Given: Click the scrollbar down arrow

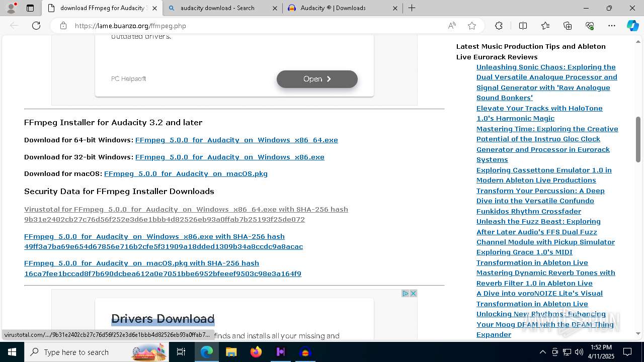Looking at the screenshot, I should 638,333.
